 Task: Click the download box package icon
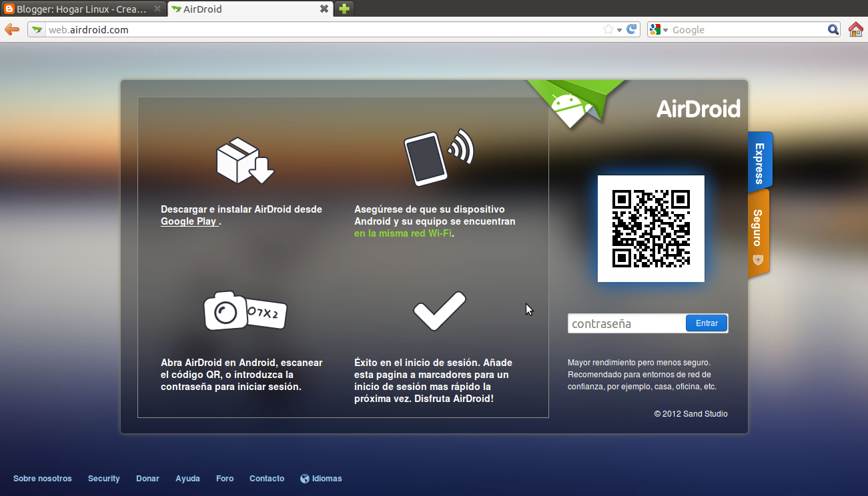tap(245, 161)
